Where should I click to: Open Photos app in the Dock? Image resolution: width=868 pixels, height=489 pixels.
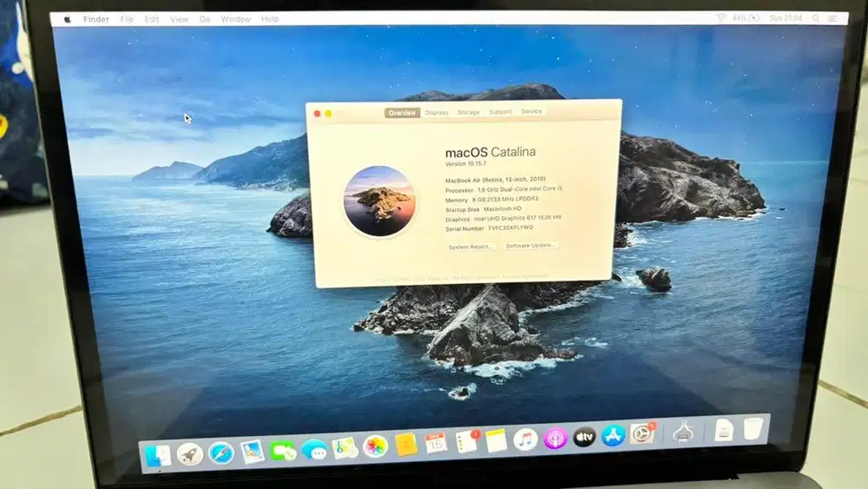point(375,446)
